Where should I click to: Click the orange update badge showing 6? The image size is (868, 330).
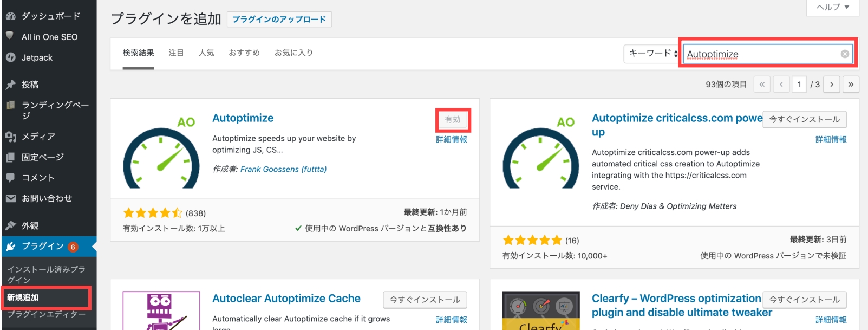pyautogui.click(x=73, y=247)
